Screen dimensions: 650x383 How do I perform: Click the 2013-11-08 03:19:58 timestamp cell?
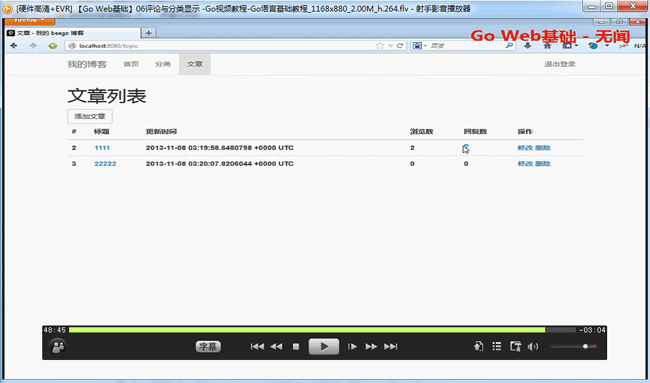pyautogui.click(x=220, y=148)
